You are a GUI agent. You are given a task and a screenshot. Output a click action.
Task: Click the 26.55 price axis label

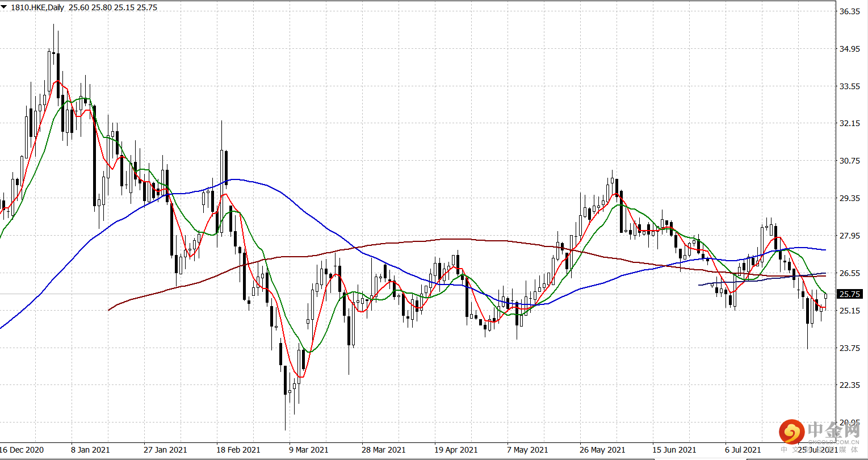coord(850,273)
